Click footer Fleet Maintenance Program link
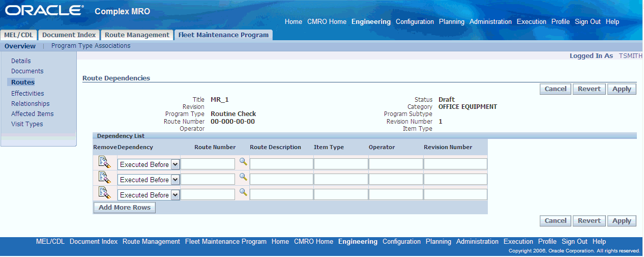 click(x=226, y=242)
